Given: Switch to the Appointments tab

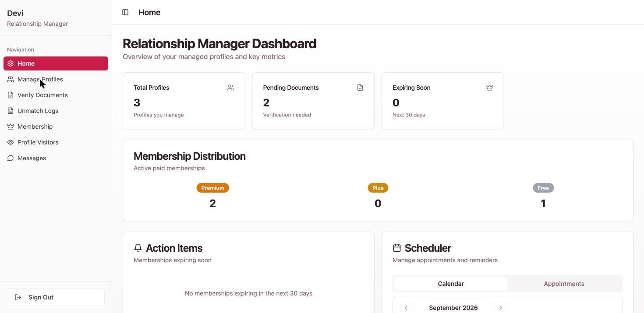Looking at the screenshot, I should click(x=564, y=284).
